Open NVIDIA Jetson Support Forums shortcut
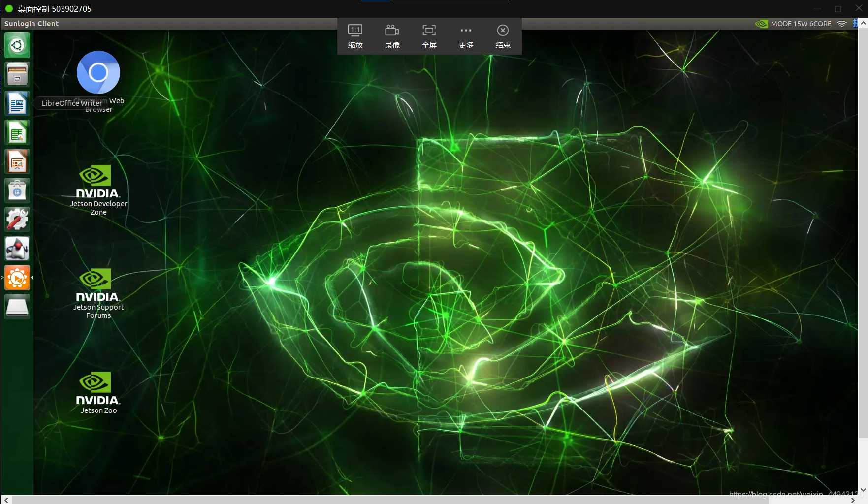Viewport: 868px width, 504px height. pyautogui.click(x=98, y=294)
